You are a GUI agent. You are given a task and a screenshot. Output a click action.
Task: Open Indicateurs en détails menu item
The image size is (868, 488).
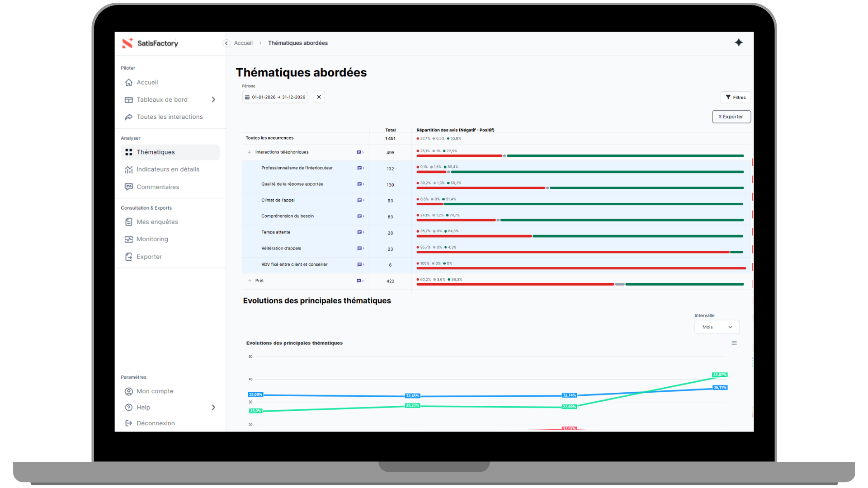tap(168, 169)
